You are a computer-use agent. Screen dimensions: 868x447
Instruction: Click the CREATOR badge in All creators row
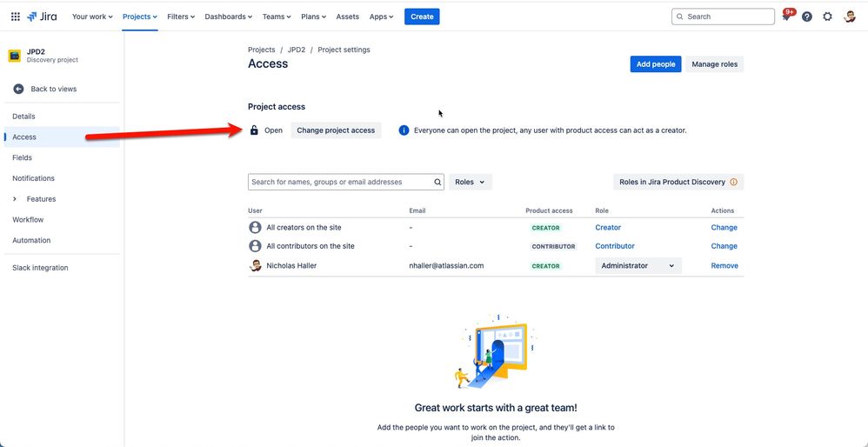[x=546, y=228]
